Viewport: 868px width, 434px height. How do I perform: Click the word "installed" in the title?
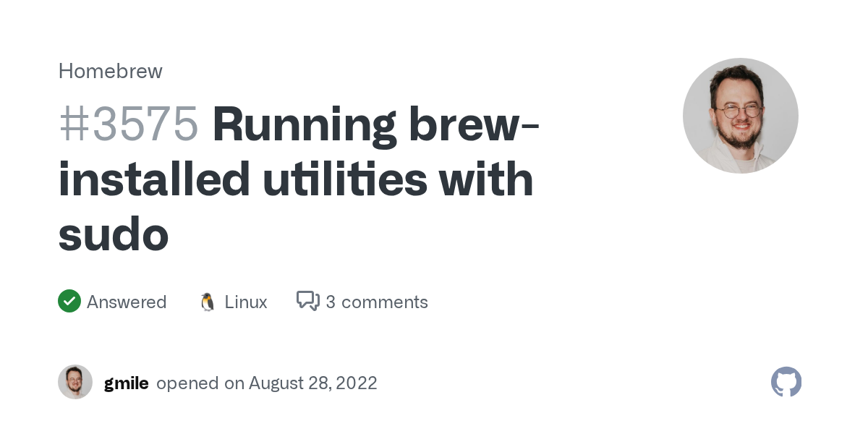click(153, 179)
